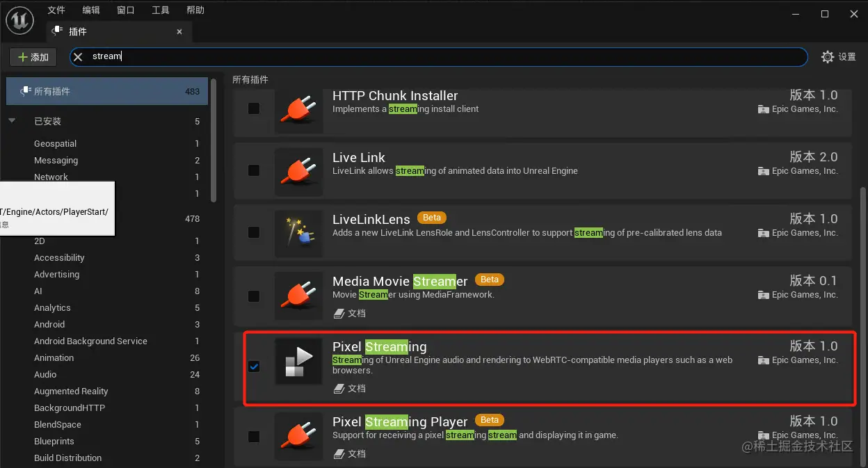
Task: Collapse the 已安装 category tree
Action: click(12, 121)
